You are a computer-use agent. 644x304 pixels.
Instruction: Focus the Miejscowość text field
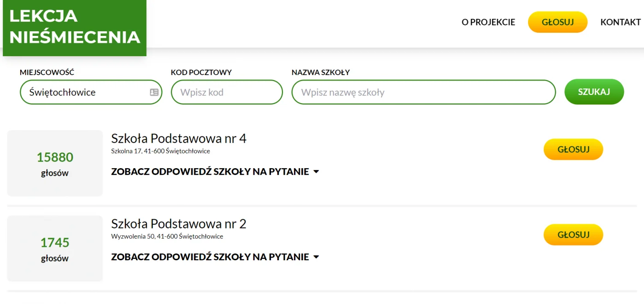85,92
